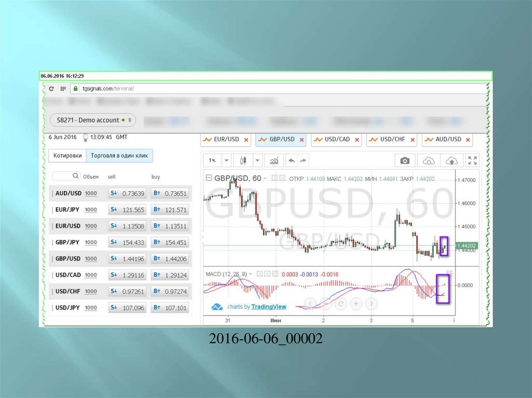
Task: Close the USD/CAD chart tab
Action: tap(357, 140)
